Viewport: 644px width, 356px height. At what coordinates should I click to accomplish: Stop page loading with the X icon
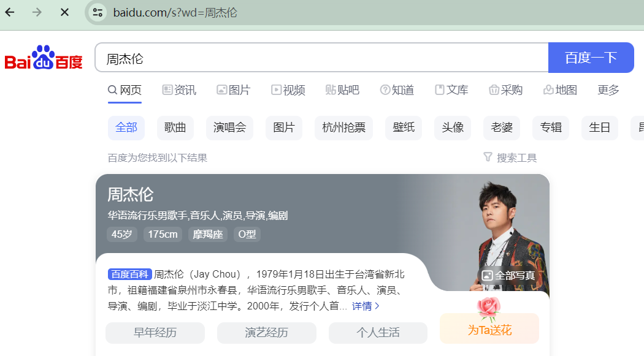[64, 12]
